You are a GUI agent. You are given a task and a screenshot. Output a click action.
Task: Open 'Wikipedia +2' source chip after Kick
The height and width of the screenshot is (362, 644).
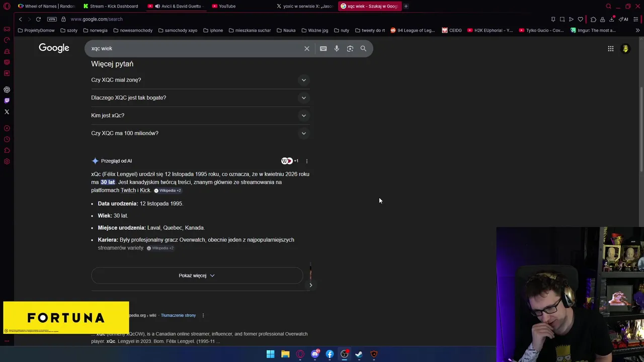pos(168,191)
